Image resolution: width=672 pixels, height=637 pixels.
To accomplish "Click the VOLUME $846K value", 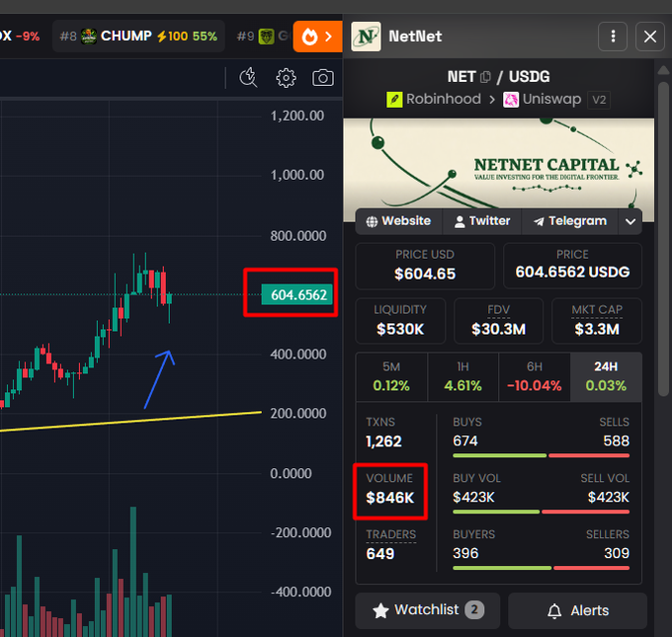I will (x=390, y=498).
